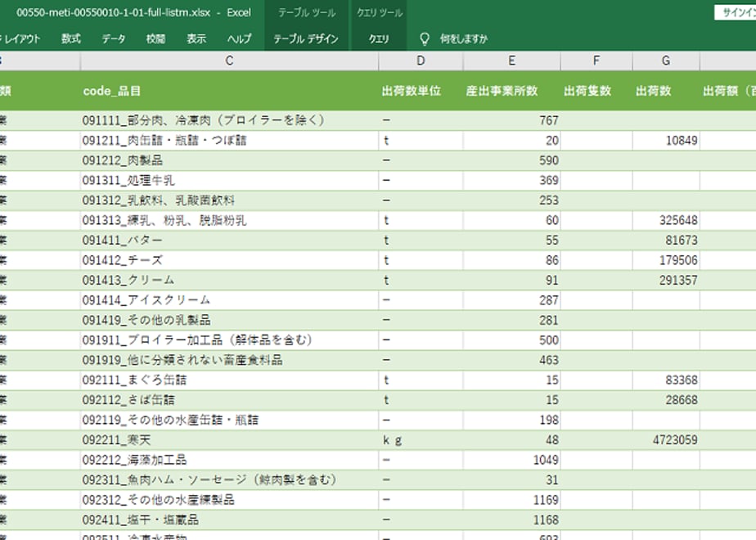Select cell 091311_処理牛乳

[229, 180]
